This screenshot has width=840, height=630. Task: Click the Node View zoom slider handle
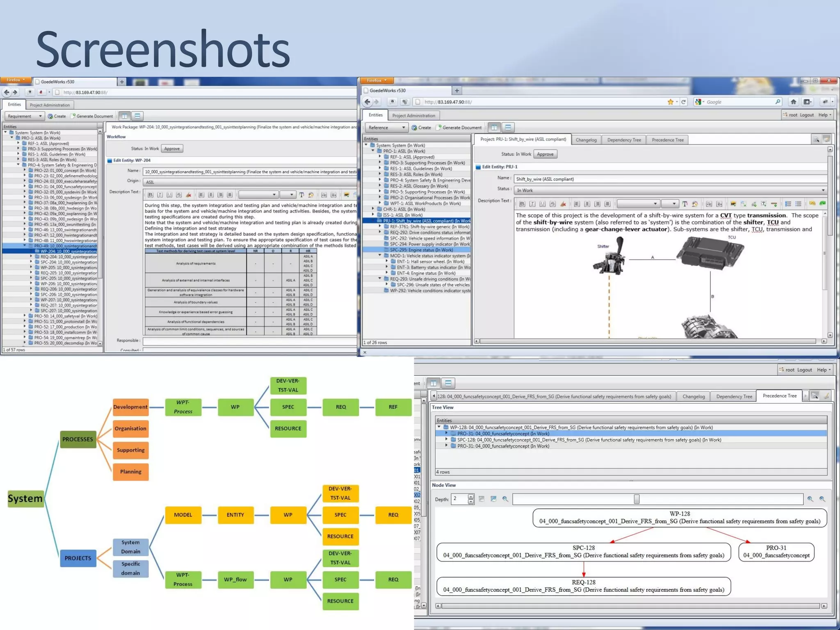tap(637, 499)
